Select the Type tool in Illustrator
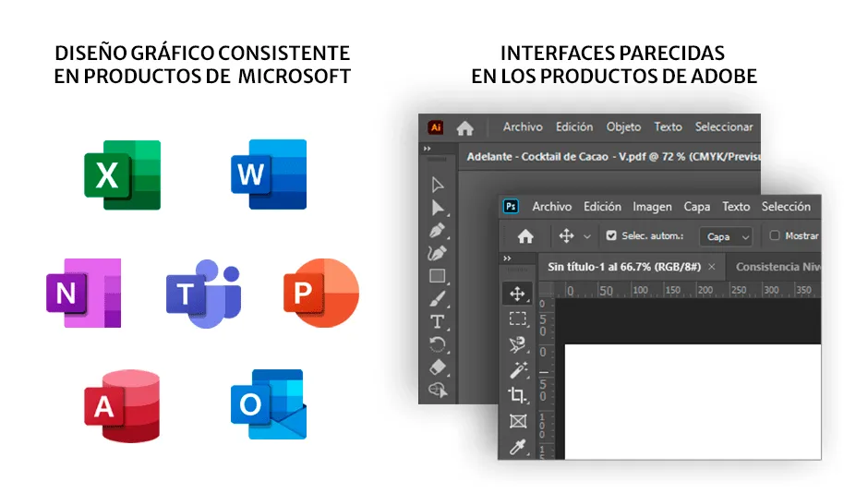 (x=438, y=321)
